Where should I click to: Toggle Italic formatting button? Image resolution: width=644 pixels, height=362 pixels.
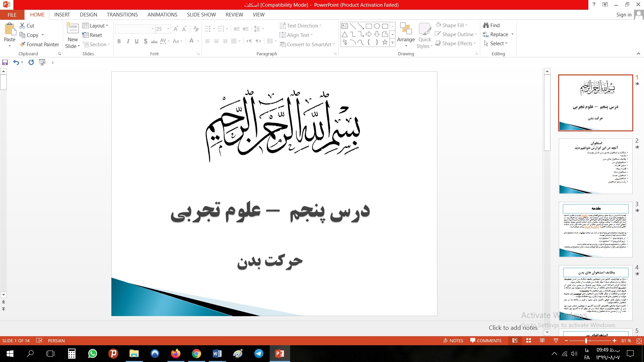point(128,41)
